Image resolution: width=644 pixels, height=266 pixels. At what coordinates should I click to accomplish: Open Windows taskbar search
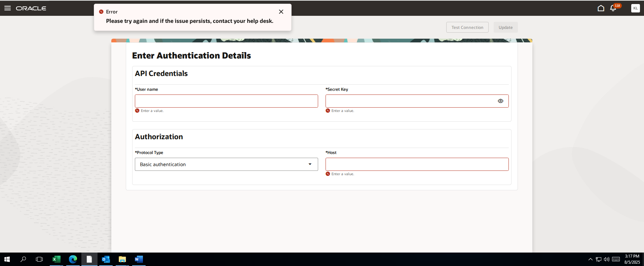point(23,259)
